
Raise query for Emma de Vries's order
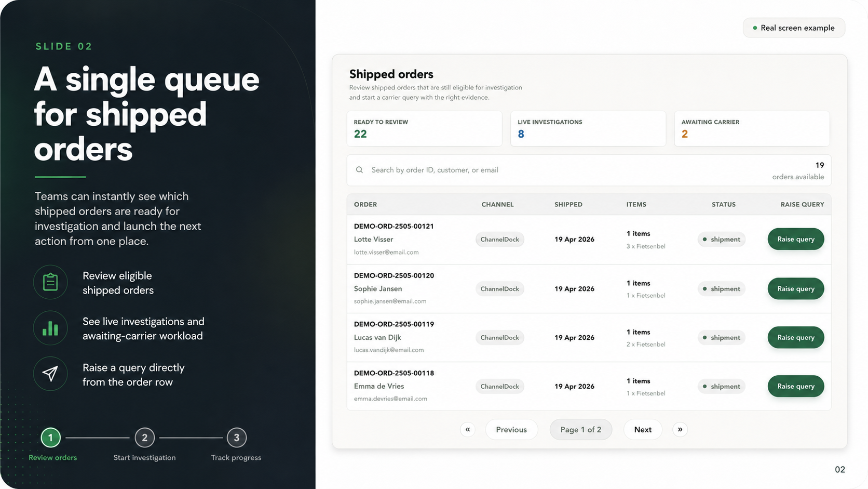click(x=796, y=386)
